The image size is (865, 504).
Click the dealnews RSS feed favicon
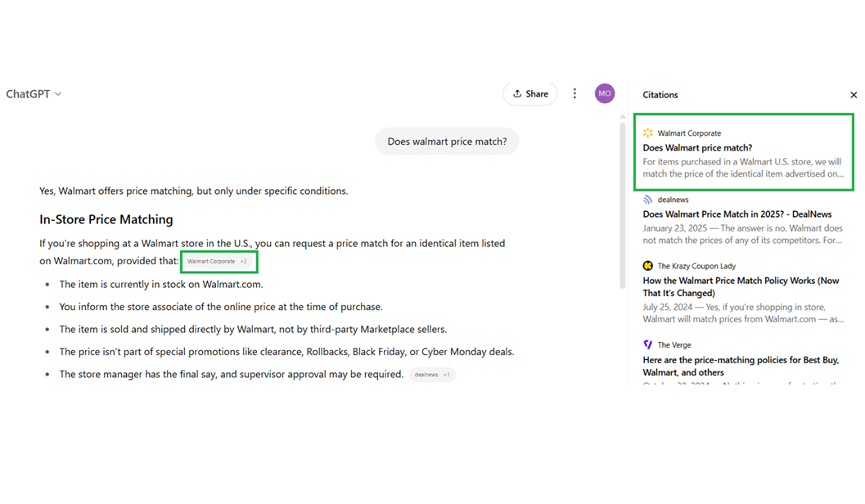[647, 199]
